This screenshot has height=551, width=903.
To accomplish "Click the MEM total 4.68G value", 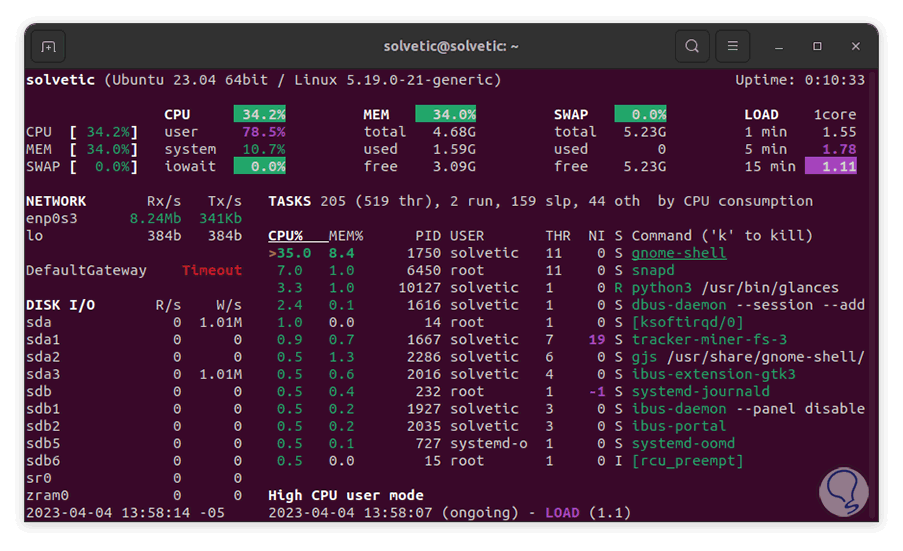I will coord(454,132).
